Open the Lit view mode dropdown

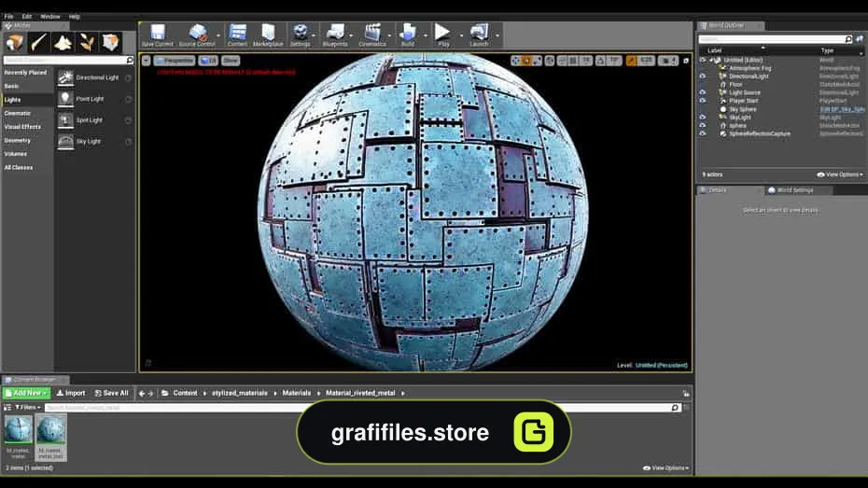(x=209, y=61)
